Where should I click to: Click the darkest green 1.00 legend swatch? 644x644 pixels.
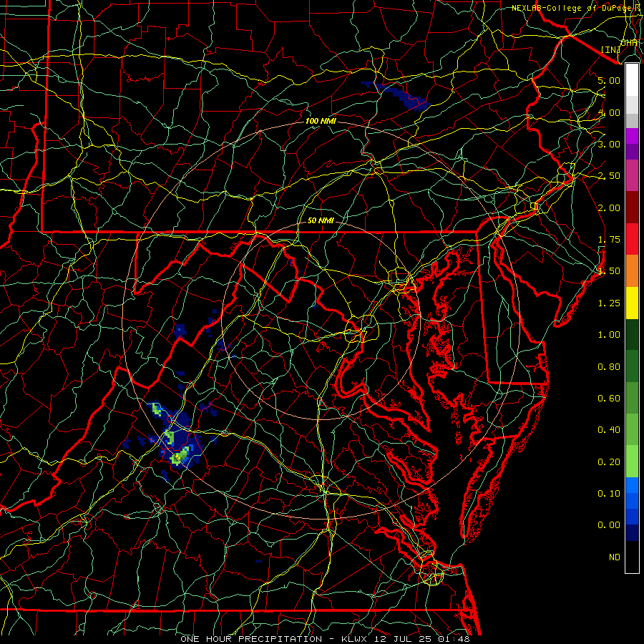[632, 334]
